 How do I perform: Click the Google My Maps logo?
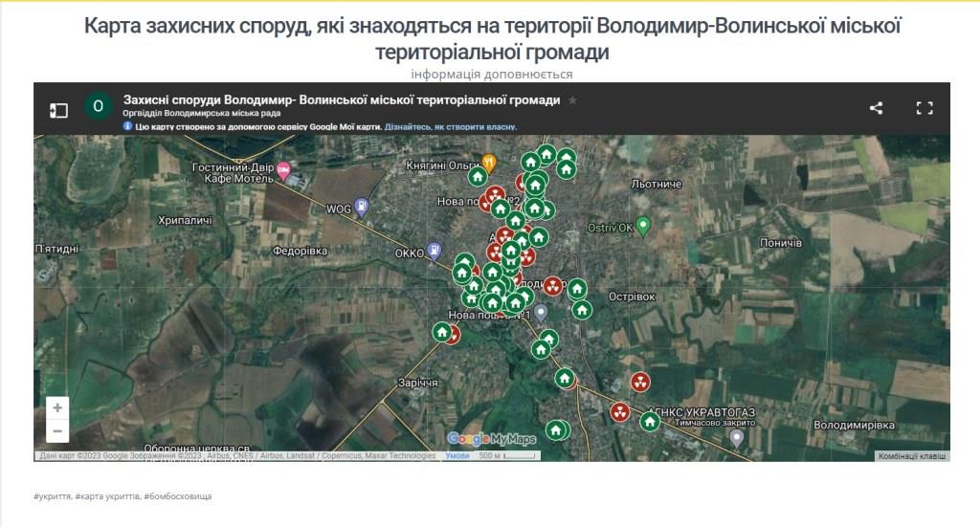[492, 439]
